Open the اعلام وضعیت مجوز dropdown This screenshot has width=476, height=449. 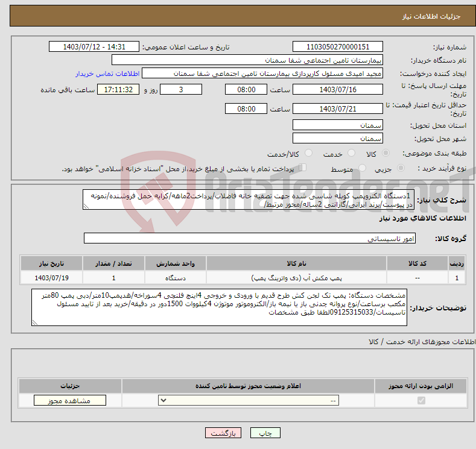[x=249, y=401]
